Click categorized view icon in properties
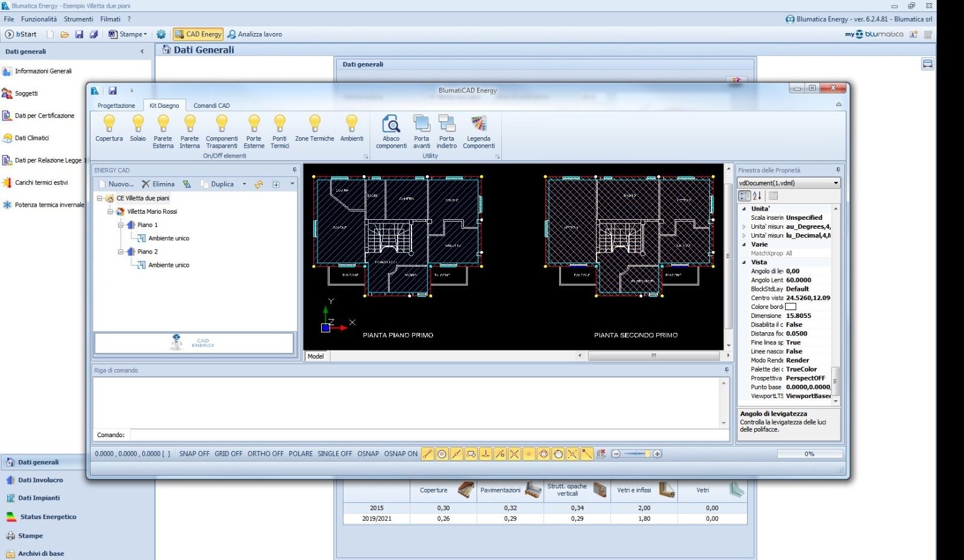This screenshot has width=964, height=560. pyautogui.click(x=745, y=196)
